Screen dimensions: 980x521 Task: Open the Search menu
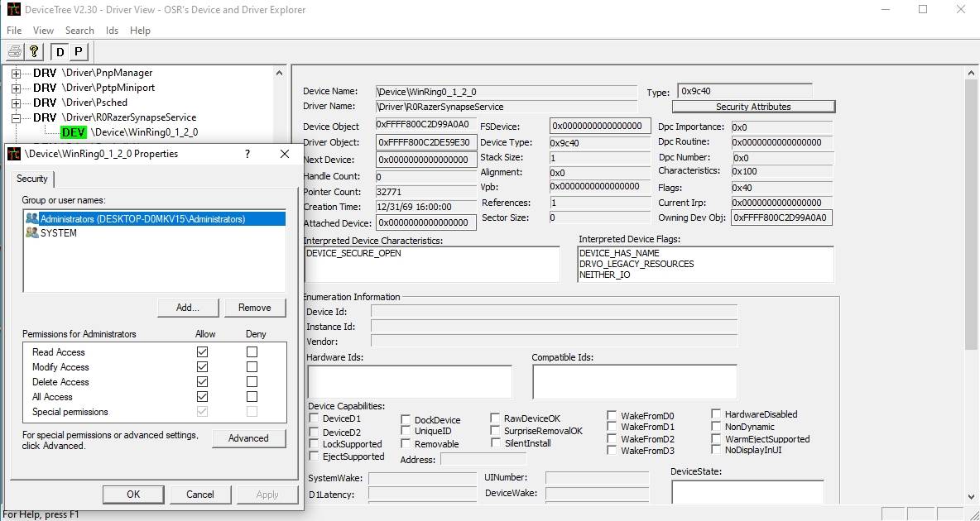point(79,31)
